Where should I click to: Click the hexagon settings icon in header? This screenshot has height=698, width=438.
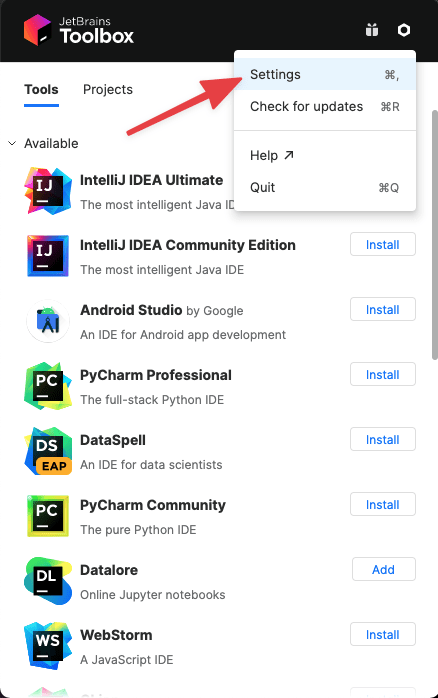point(404,30)
